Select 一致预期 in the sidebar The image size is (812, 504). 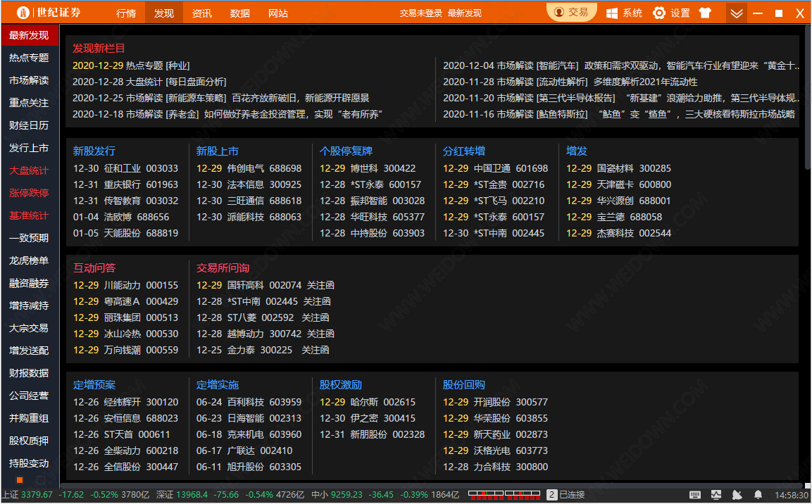tap(29, 238)
